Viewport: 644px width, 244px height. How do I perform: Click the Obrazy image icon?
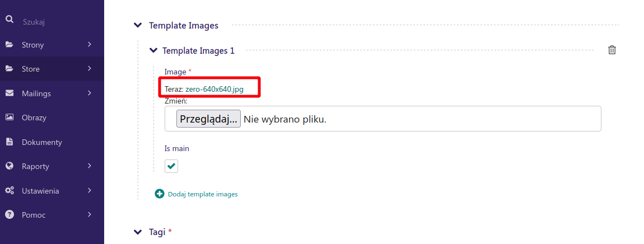pos(9,118)
